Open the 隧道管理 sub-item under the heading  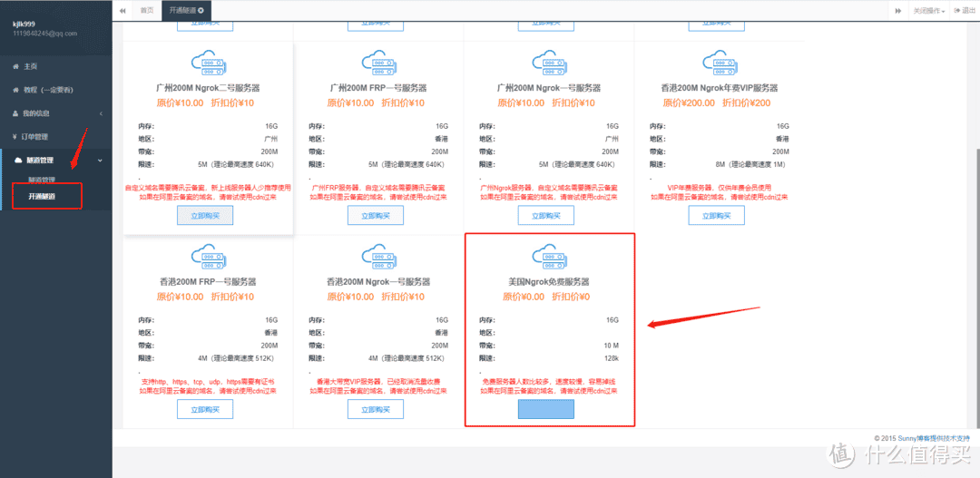coord(42,180)
